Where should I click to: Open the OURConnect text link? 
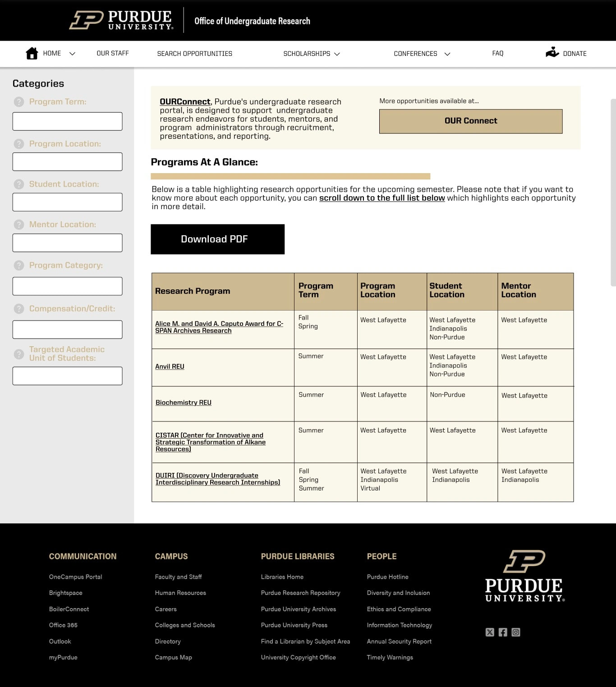pyautogui.click(x=185, y=102)
